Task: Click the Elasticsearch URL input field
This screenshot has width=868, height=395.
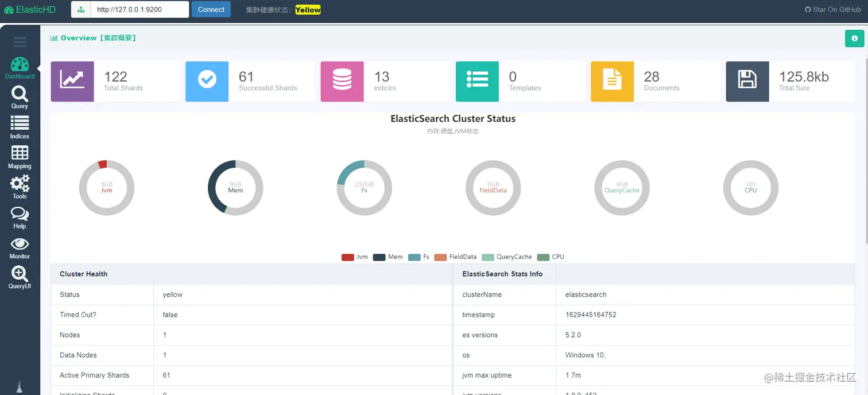Action: 139,9
